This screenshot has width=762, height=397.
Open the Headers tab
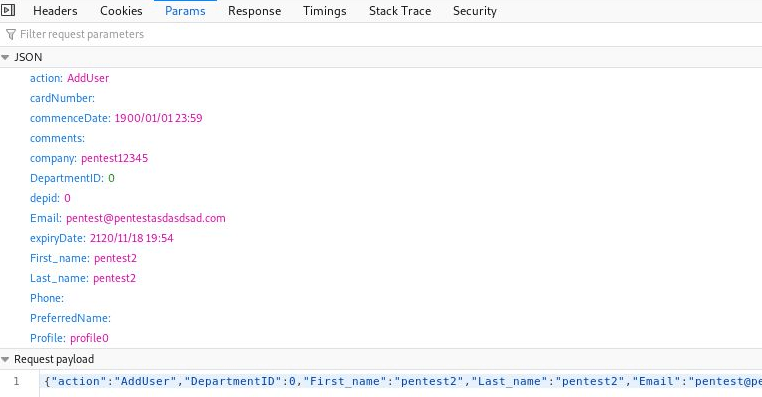55,11
